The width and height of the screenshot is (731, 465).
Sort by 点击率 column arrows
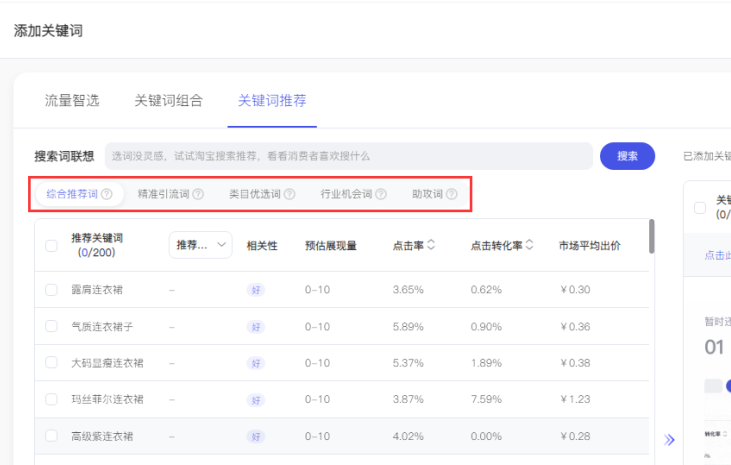pos(431,245)
